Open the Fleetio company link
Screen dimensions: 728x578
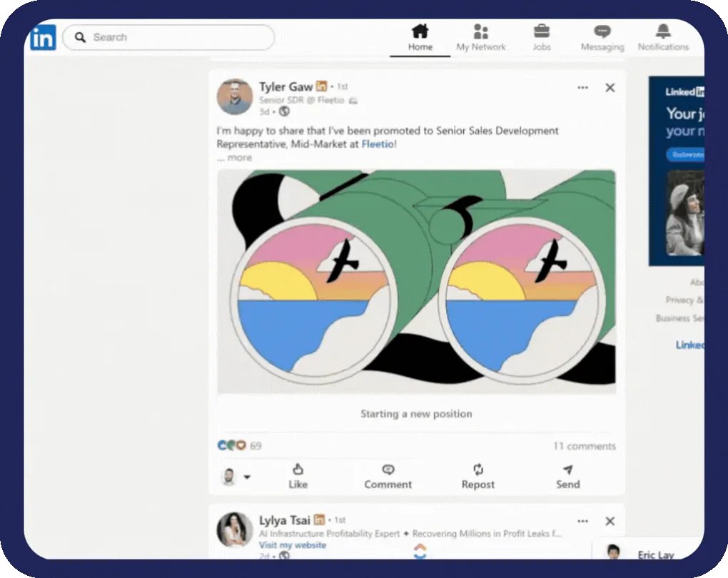point(378,143)
